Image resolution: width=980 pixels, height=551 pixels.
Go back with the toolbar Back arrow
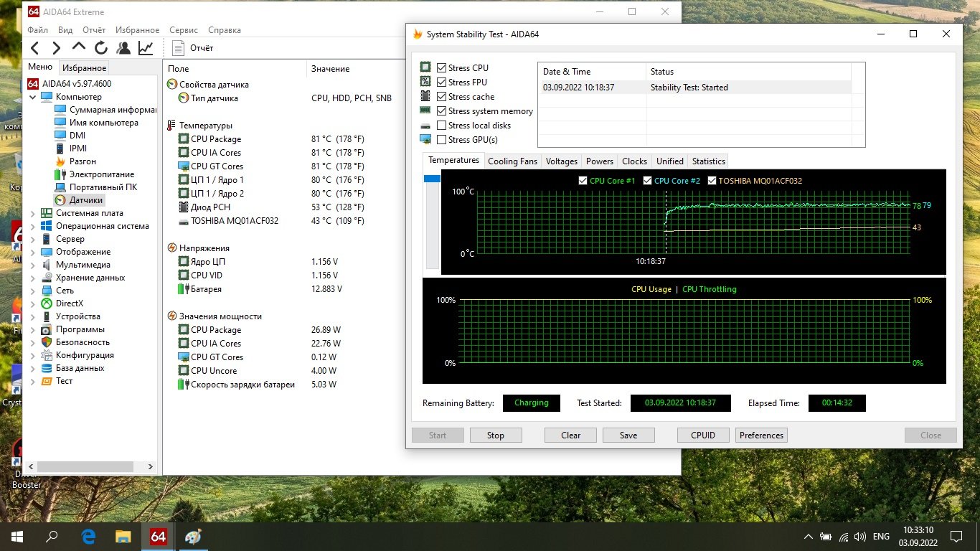tap(34, 48)
